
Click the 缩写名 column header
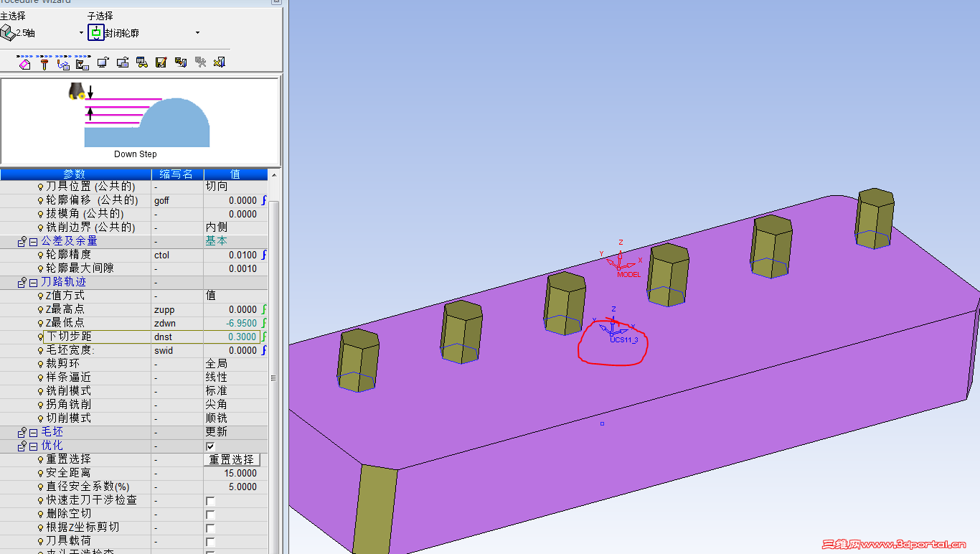(x=177, y=174)
